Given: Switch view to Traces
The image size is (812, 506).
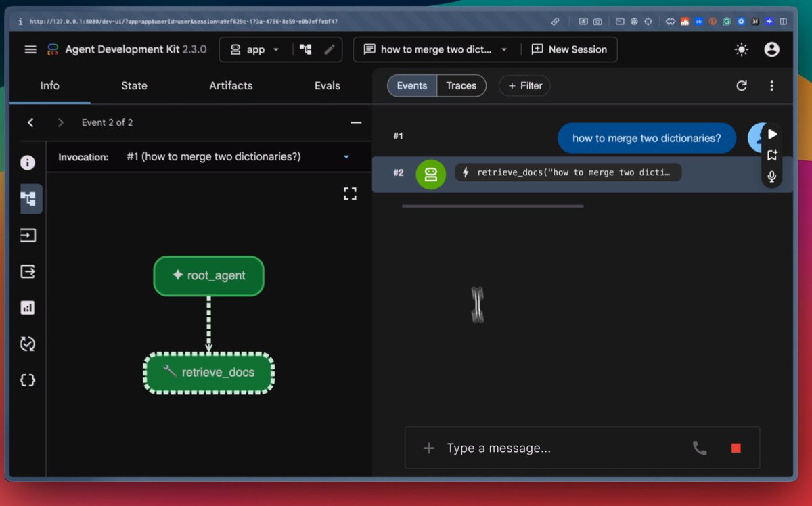Looking at the screenshot, I should [461, 86].
